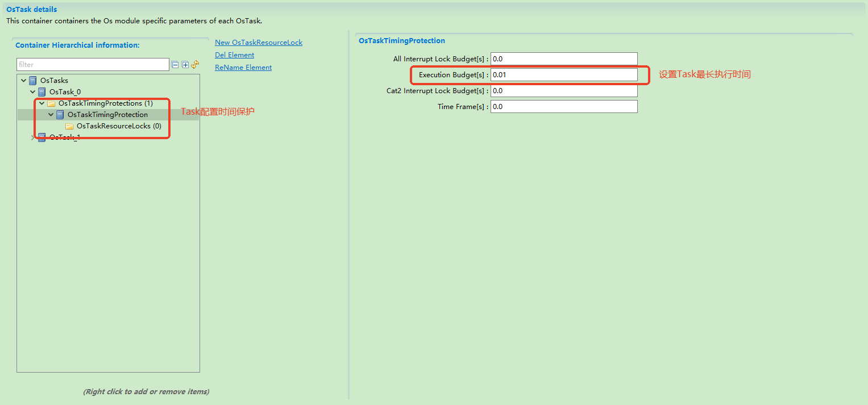Expand the OsTask_1 tree node
Viewport: 868px width, 405px height.
[x=33, y=137]
